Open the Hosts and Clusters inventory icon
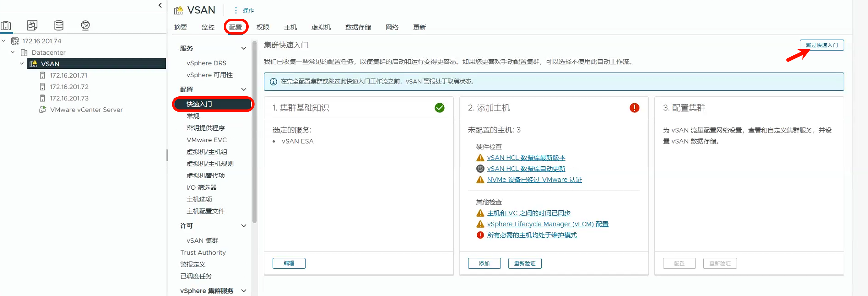The image size is (868, 296). [x=6, y=25]
